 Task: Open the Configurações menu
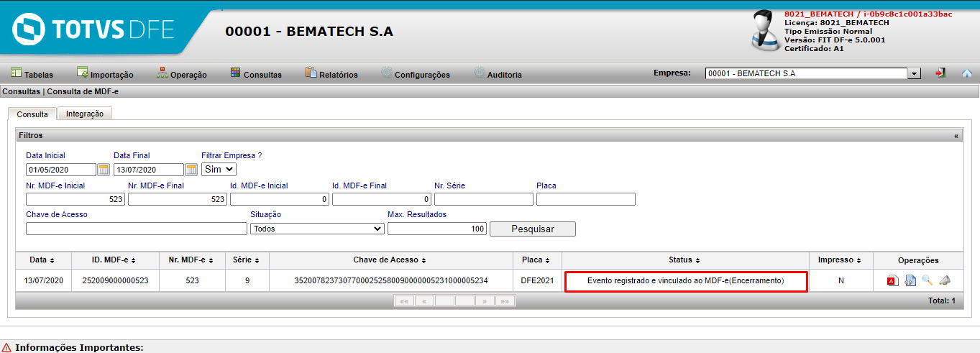(x=416, y=73)
